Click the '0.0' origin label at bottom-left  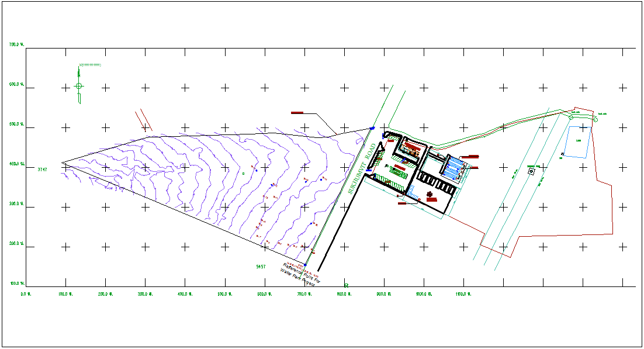[x=25, y=295]
